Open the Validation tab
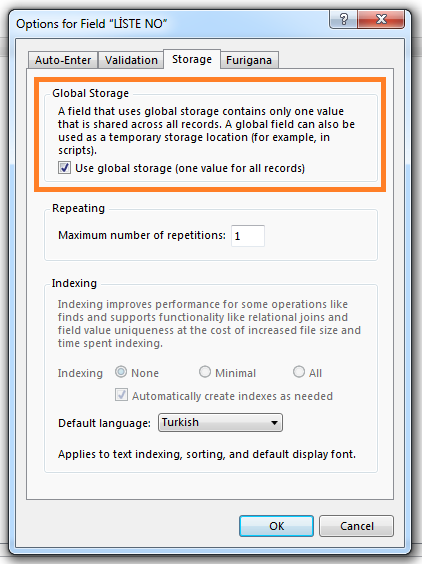The image size is (422, 564). (x=131, y=60)
